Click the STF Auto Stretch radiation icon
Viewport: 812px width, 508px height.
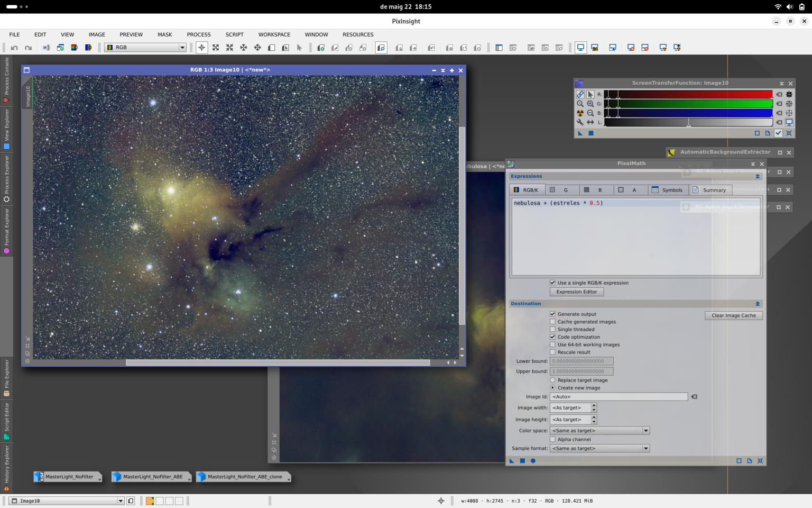click(580, 113)
